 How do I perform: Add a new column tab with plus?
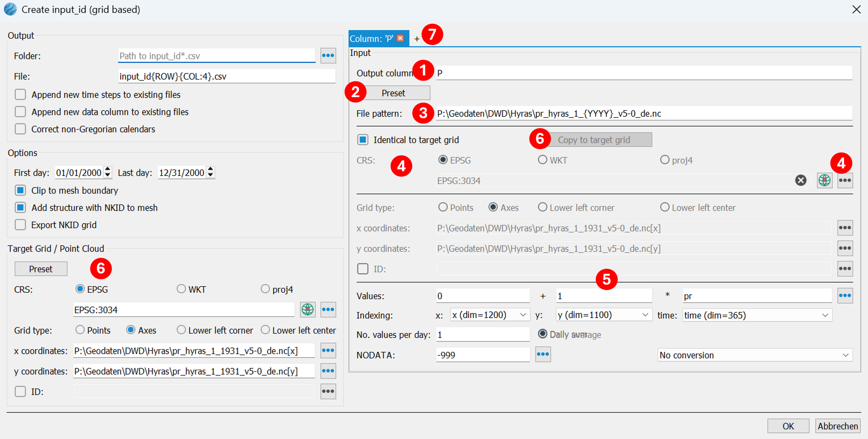[417, 39]
